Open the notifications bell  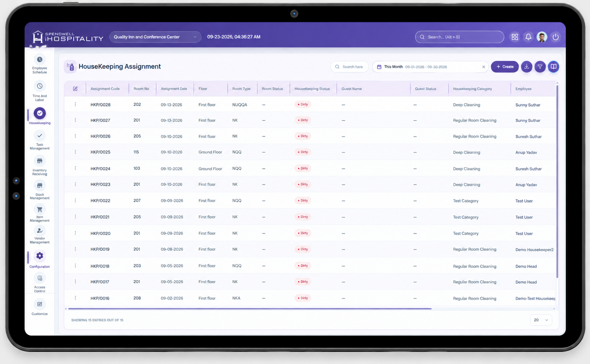528,37
